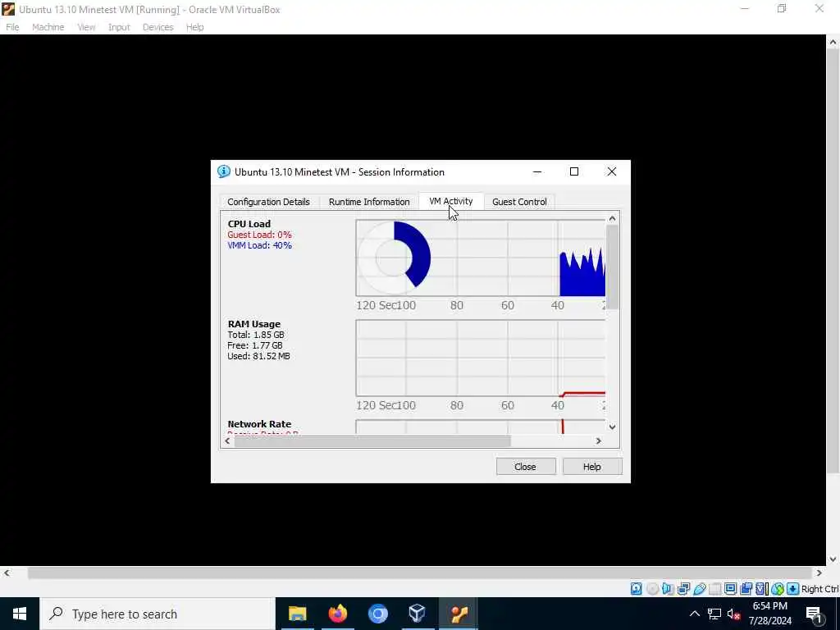This screenshot has height=630, width=840.
Task: Click the VM window scroll-left arrow
Action: coord(7,573)
